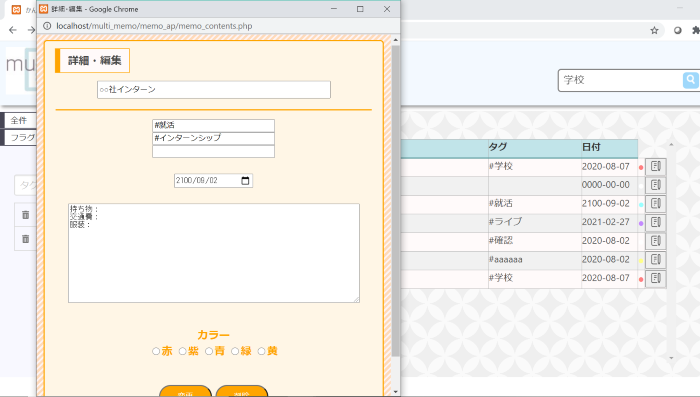Click the popup vertical scrollbar thumb

coord(396,201)
